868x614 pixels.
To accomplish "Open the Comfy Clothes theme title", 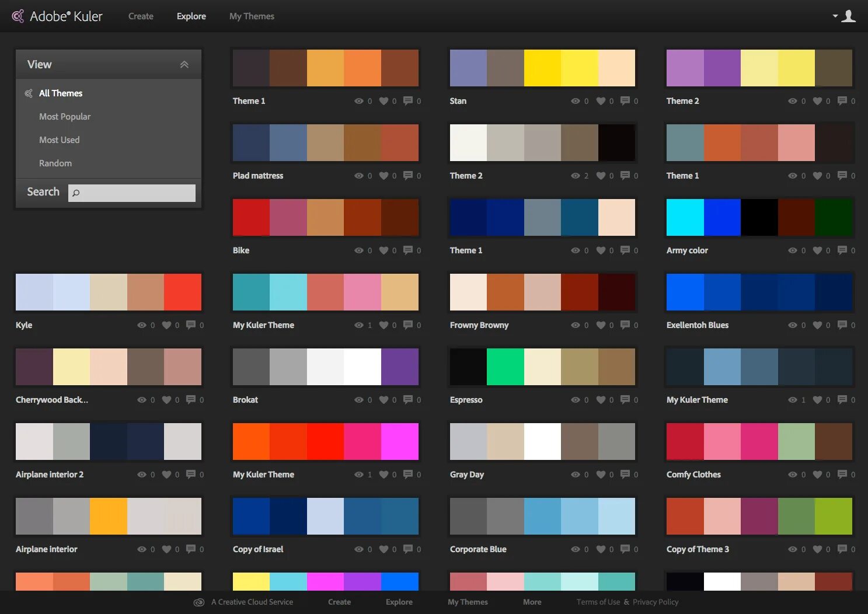I will [x=693, y=475].
